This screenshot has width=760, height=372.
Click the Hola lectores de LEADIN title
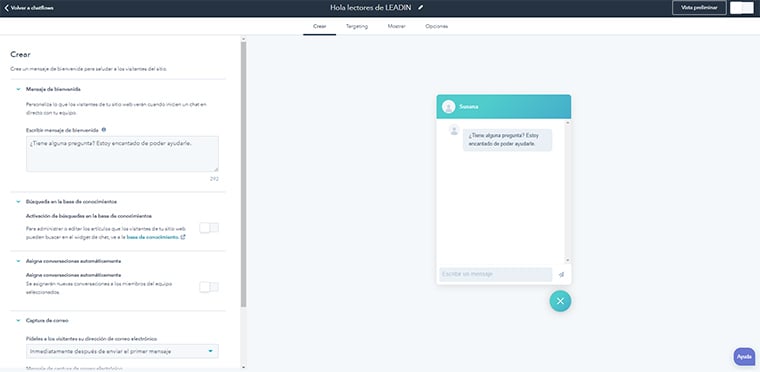click(x=372, y=8)
